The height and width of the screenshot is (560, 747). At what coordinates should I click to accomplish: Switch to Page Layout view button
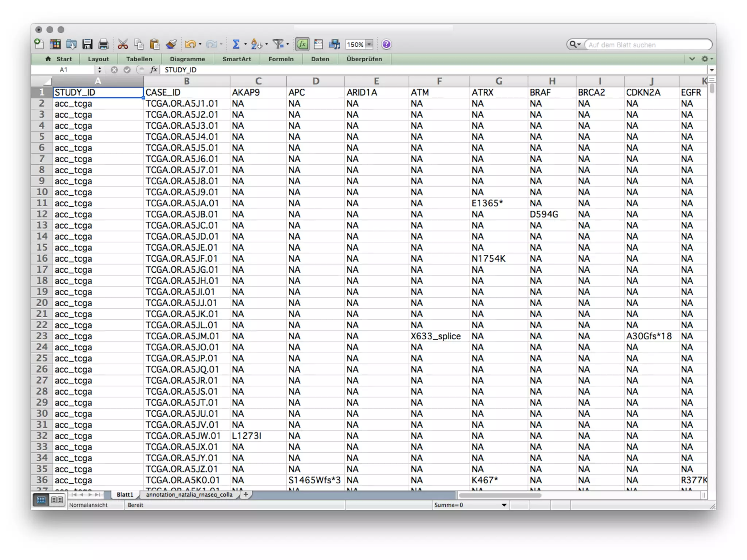(57, 499)
